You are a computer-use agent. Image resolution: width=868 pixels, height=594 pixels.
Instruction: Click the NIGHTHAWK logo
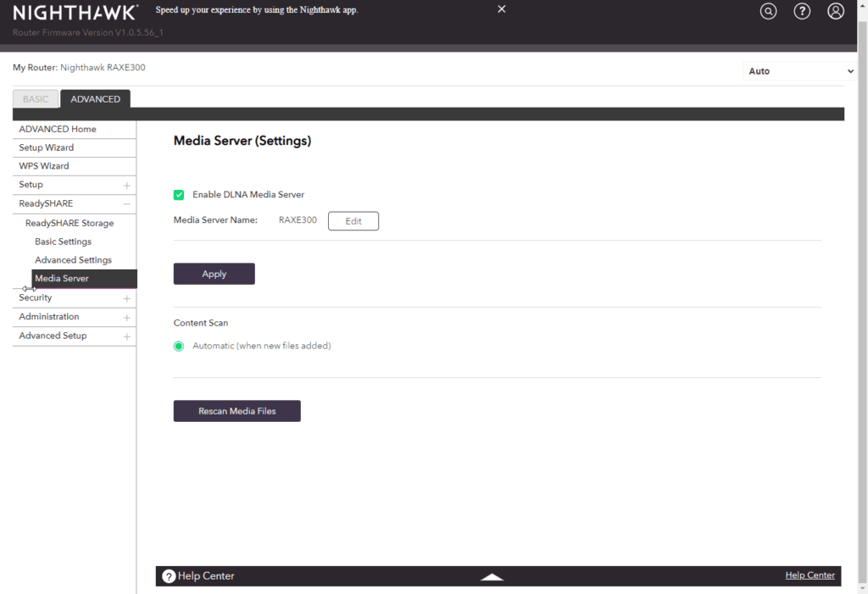click(x=75, y=12)
